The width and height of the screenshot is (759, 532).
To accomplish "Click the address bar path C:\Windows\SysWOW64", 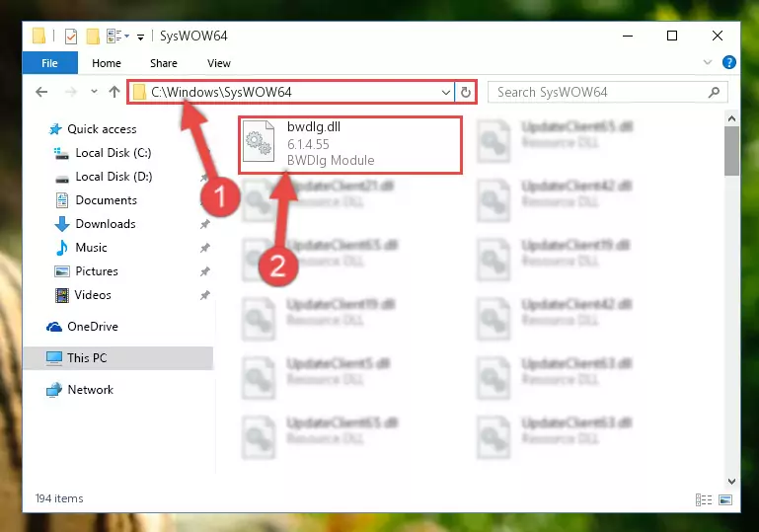I will [221, 92].
